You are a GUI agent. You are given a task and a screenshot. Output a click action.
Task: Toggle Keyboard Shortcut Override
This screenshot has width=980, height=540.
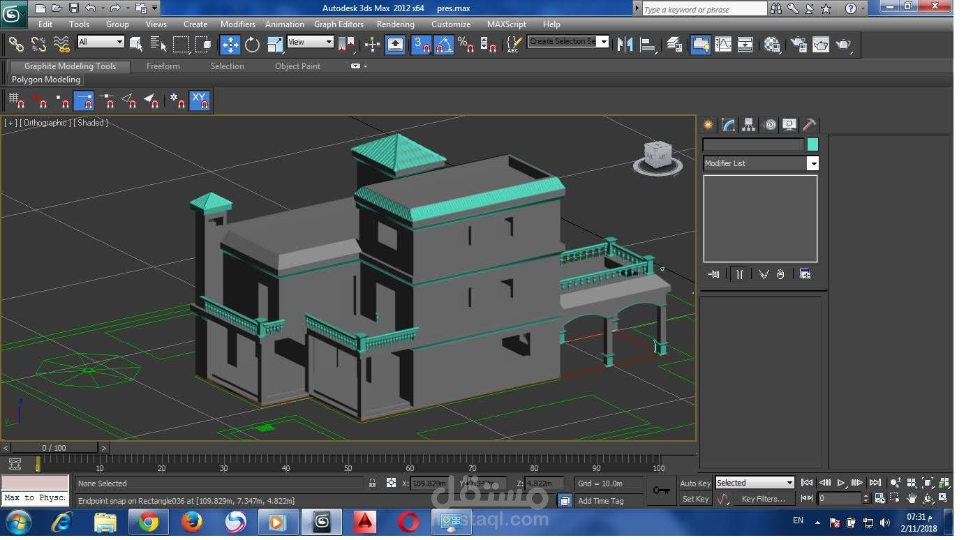pos(395,45)
